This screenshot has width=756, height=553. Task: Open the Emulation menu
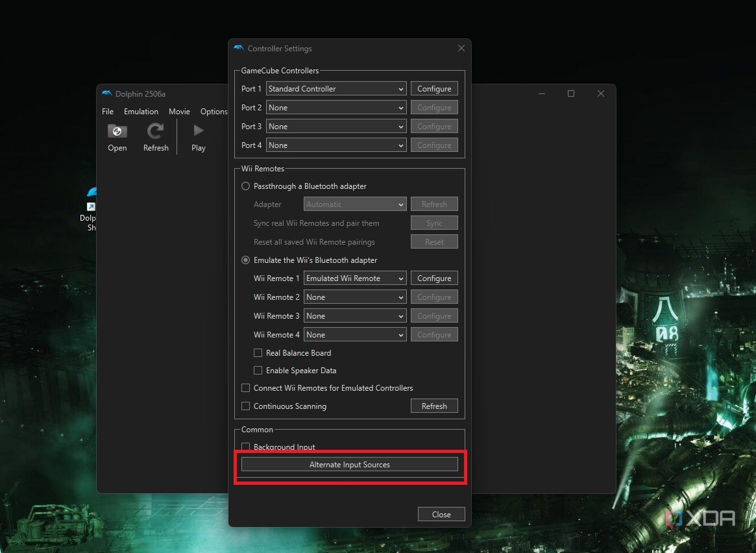pyautogui.click(x=141, y=112)
